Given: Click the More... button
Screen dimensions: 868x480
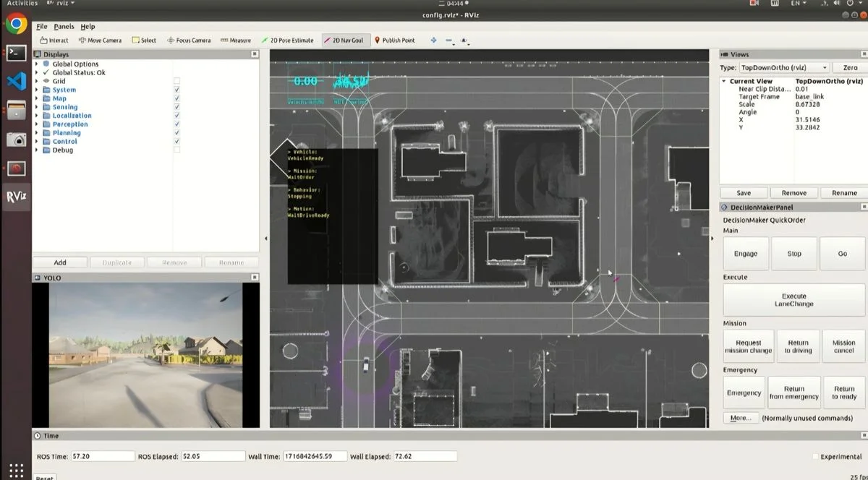Looking at the screenshot, I should tap(740, 418).
